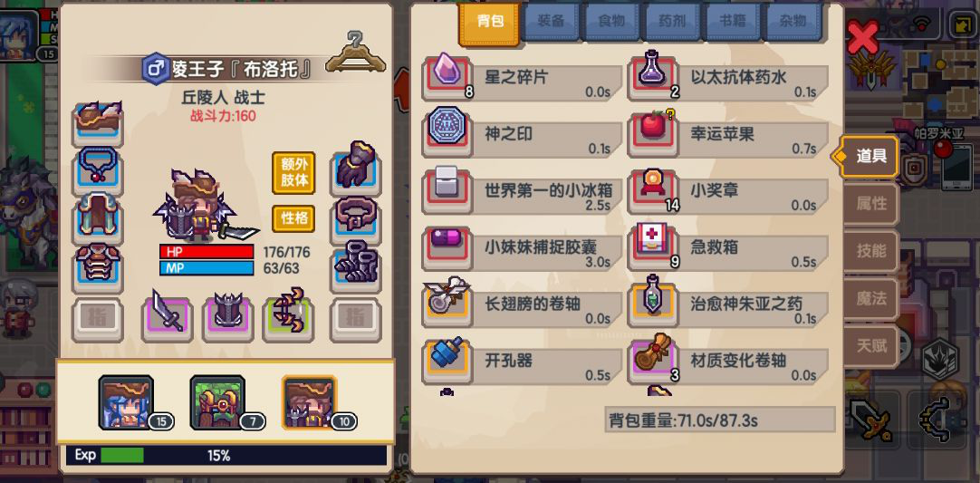The height and width of the screenshot is (483, 980).
Task: Open the clothes hanger costume icon
Action: pyautogui.click(x=355, y=53)
